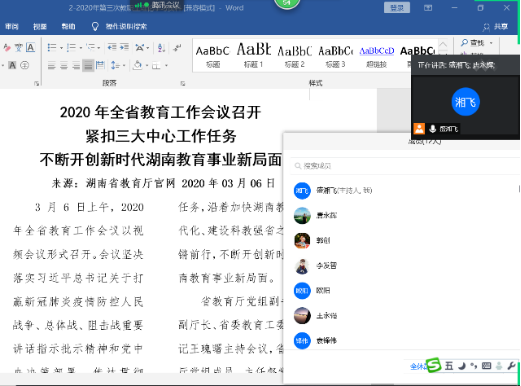The image size is (521, 386).
Task: Select the hyperlink (超链接) style
Action: click(x=377, y=56)
